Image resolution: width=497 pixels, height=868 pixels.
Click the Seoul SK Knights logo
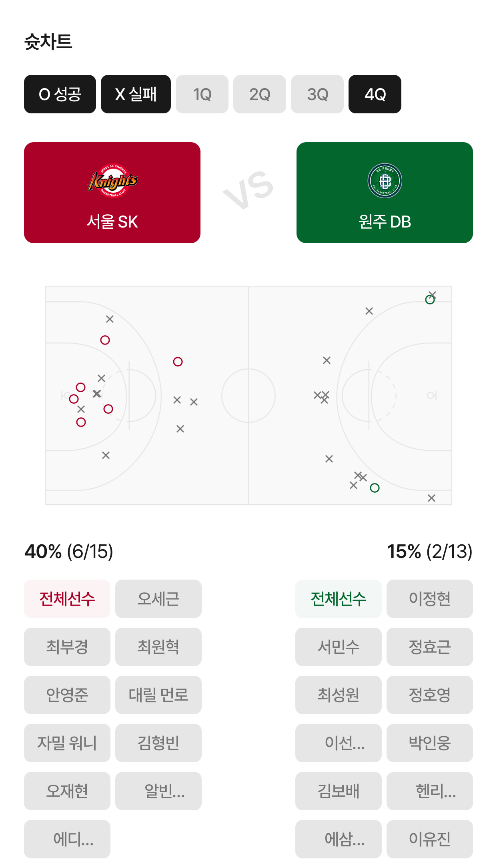pos(112,181)
